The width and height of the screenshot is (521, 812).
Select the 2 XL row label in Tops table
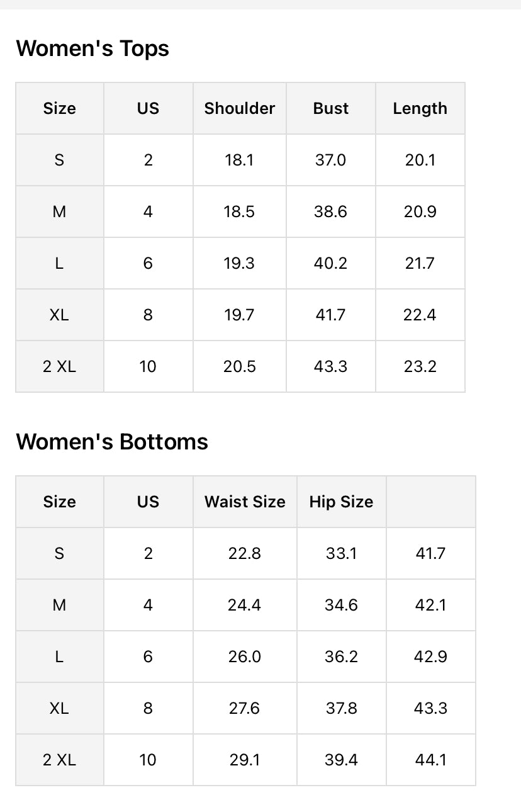59,366
